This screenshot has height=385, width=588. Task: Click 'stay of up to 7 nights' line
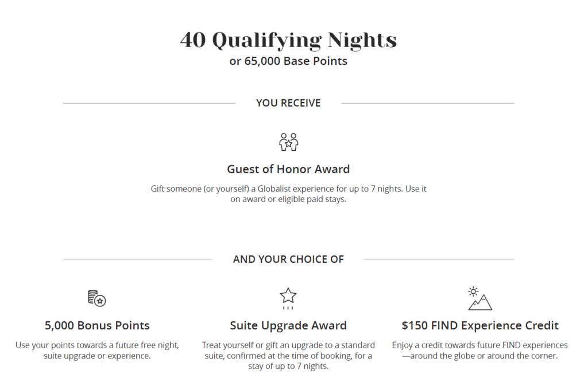[288, 366]
